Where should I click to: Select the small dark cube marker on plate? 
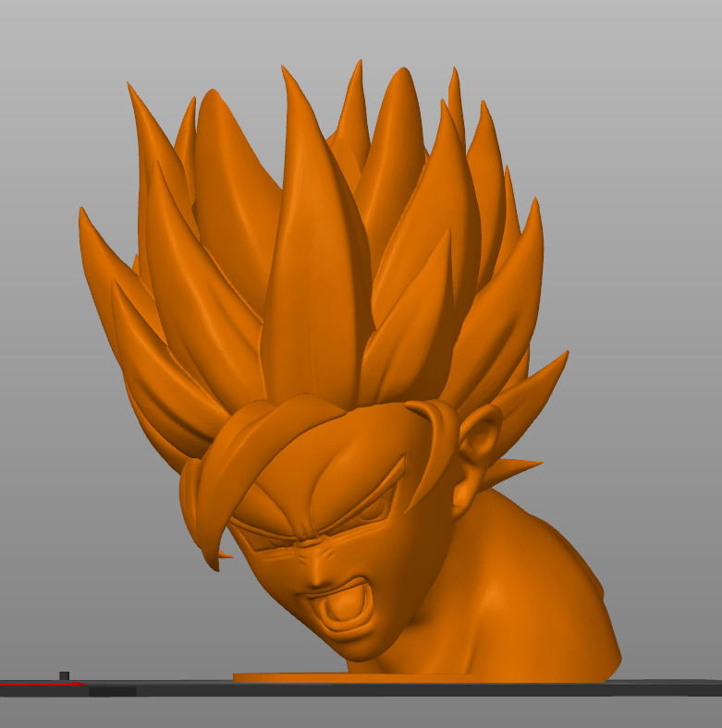[x=64, y=675]
